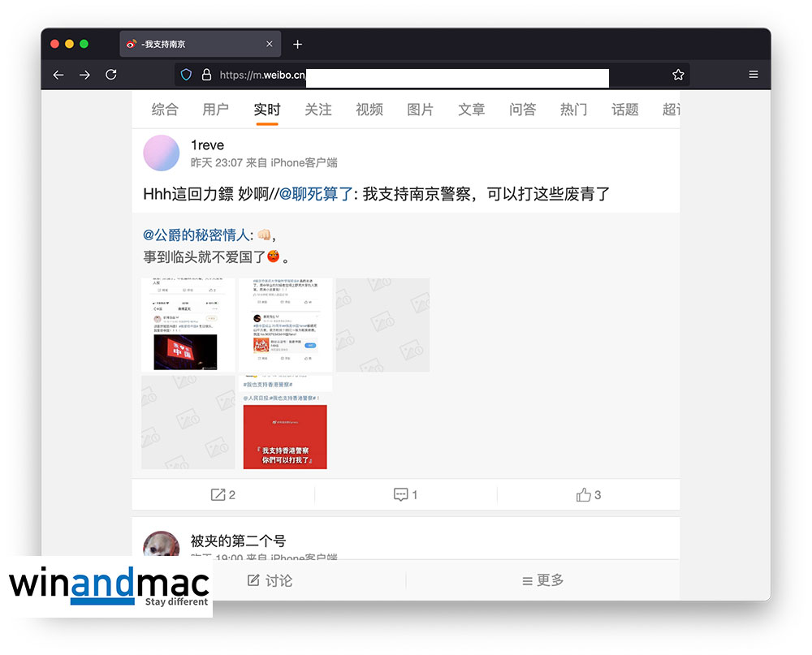
Task: Like the 1reve post
Action: coord(588,494)
